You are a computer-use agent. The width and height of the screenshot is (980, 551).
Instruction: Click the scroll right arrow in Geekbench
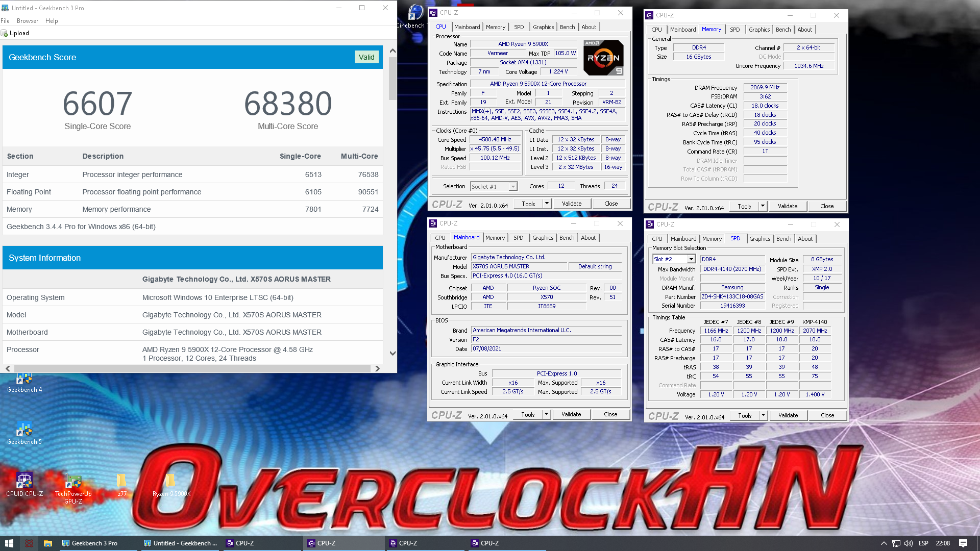[x=377, y=368]
